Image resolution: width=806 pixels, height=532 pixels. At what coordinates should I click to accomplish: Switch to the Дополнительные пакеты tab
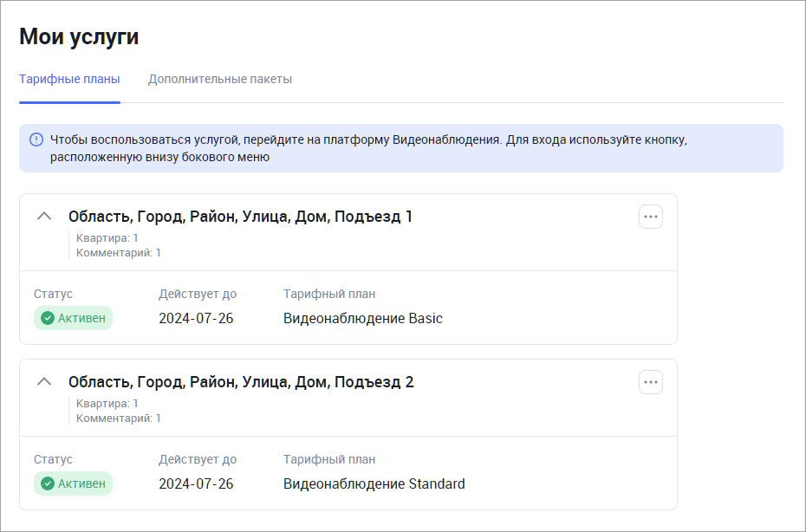coord(219,80)
